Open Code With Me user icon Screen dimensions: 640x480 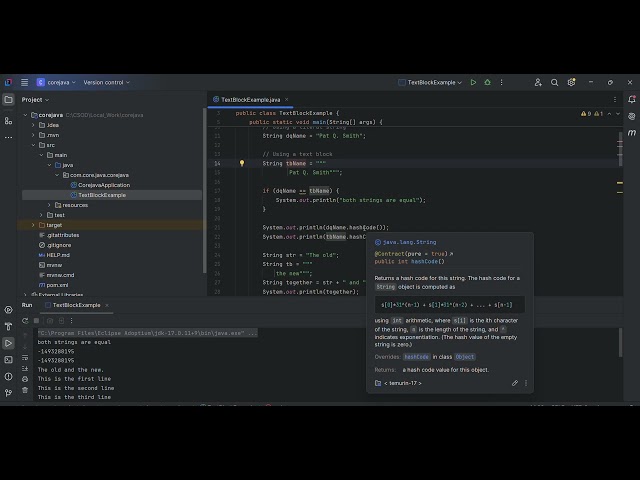tap(538, 82)
